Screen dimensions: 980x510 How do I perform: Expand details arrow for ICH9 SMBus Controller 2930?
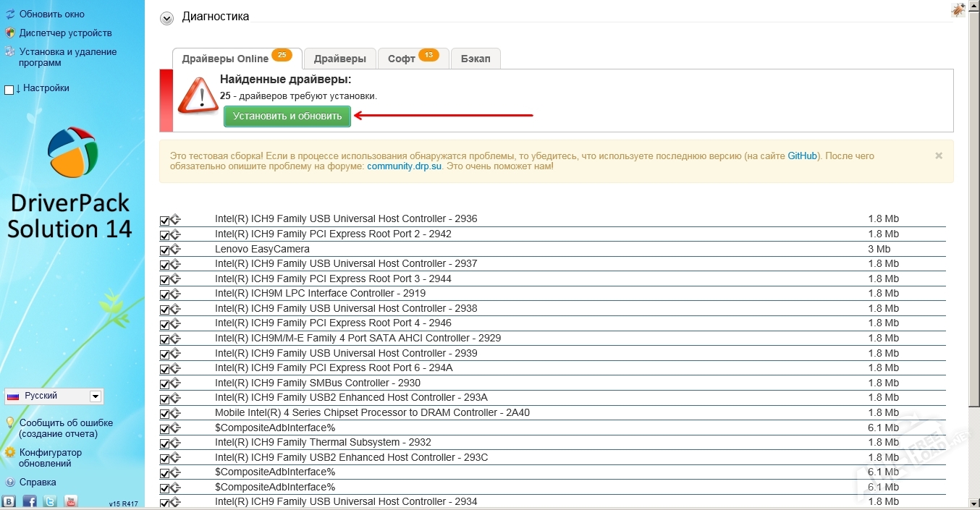tap(176, 384)
